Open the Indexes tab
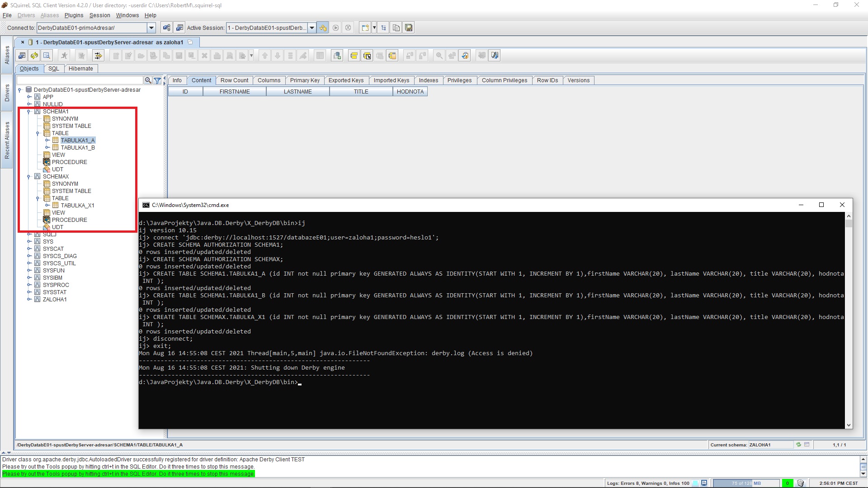The height and width of the screenshot is (488, 868). [x=429, y=80]
